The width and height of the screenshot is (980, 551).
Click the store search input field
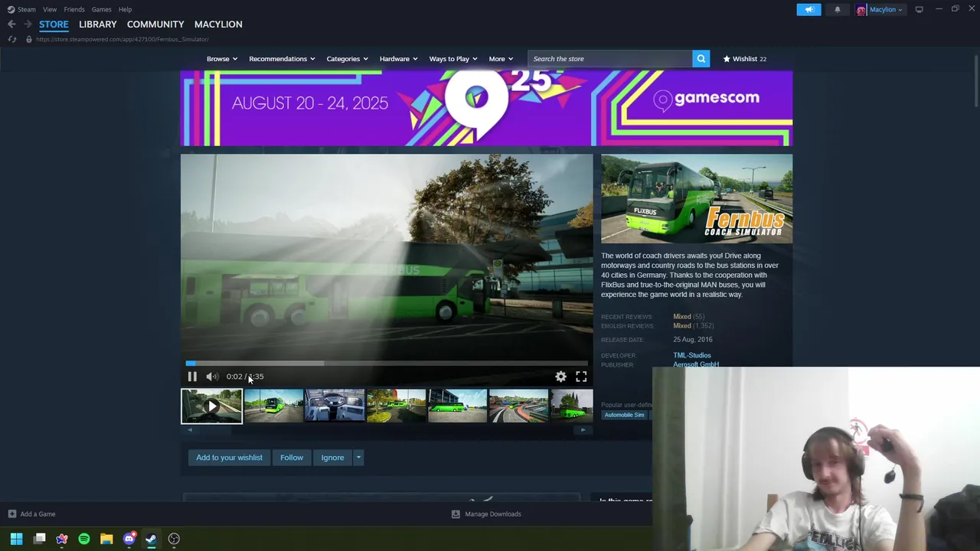point(609,59)
